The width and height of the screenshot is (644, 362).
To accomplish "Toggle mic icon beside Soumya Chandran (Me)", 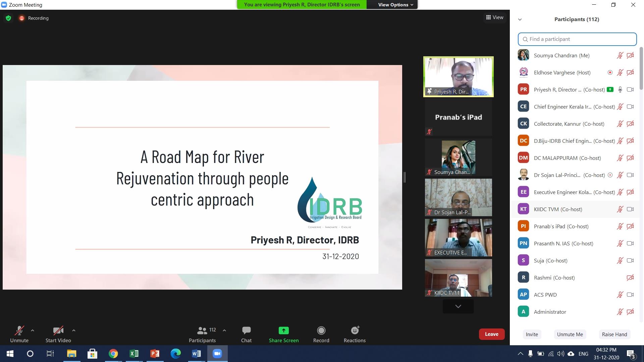I will [x=620, y=56].
